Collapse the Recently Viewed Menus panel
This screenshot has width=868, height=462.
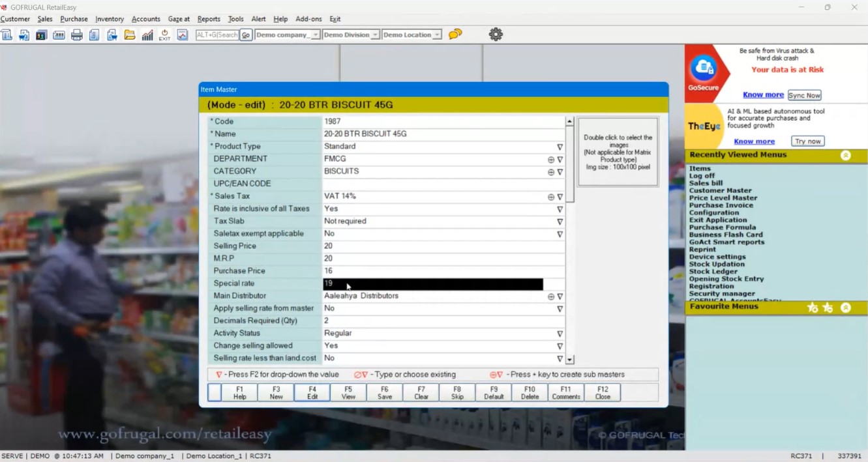coord(845,155)
